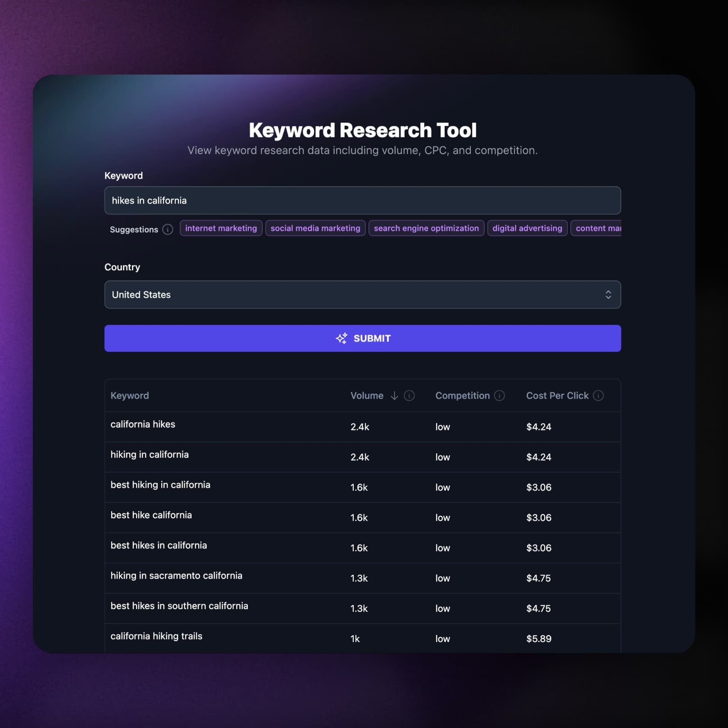Select the social media marketing suggestion
The height and width of the screenshot is (728, 728).
315,228
